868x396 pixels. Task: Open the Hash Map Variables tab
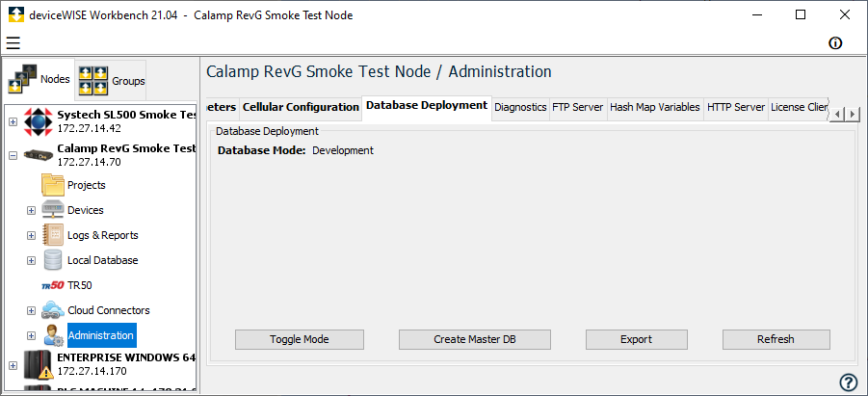click(x=655, y=108)
